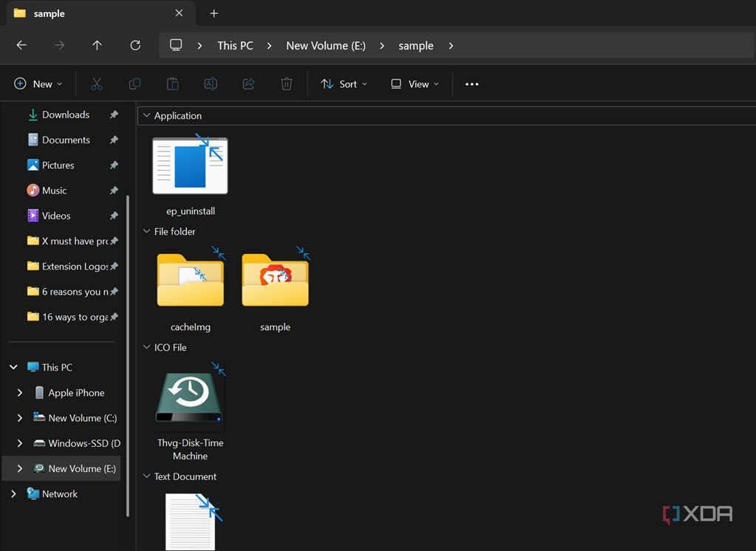756x551 pixels.
Task: Close the sample tab
Action: [179, 13]
